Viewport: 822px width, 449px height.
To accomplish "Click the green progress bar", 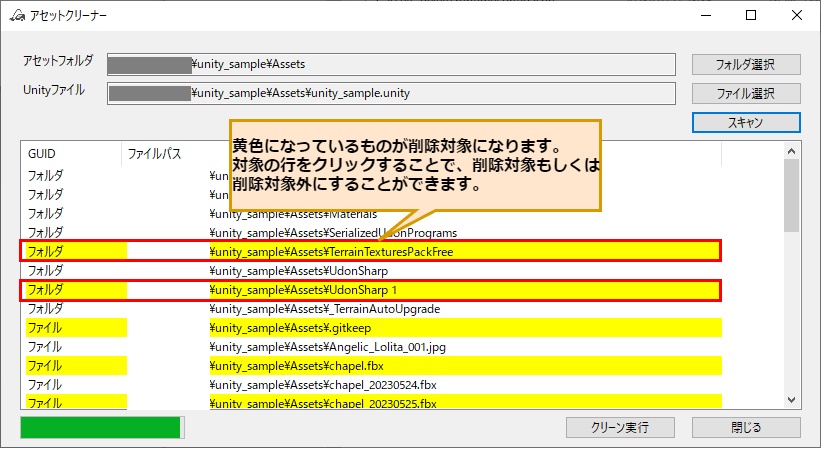I will (x=102, y=427).
